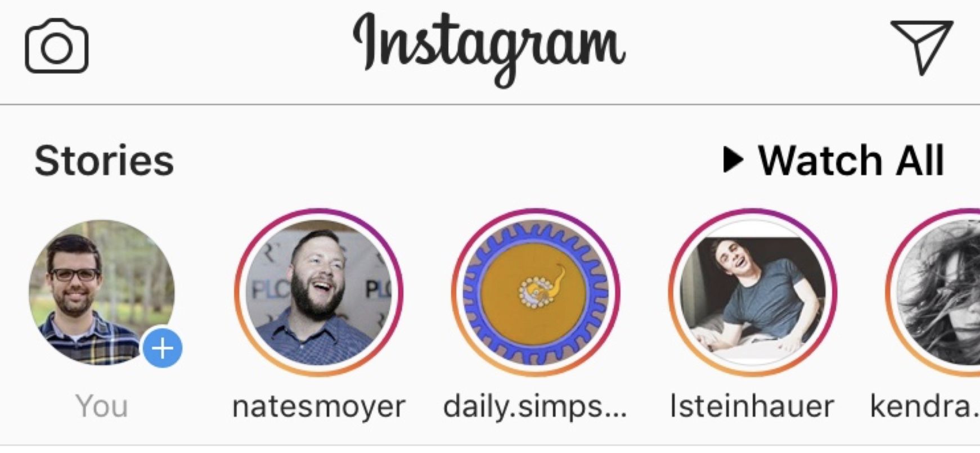Image resolution: width=980 pixels, height=453 pixels.
Task: View natesmoyer's story avatar
Action: coord(318,292)
